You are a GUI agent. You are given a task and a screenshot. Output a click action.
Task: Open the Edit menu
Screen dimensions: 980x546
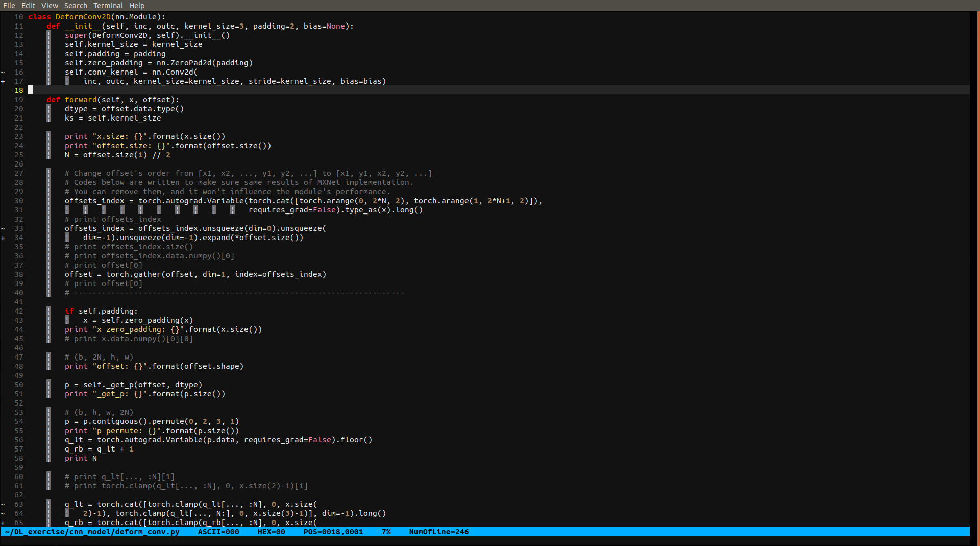click(x=28, y=5)
